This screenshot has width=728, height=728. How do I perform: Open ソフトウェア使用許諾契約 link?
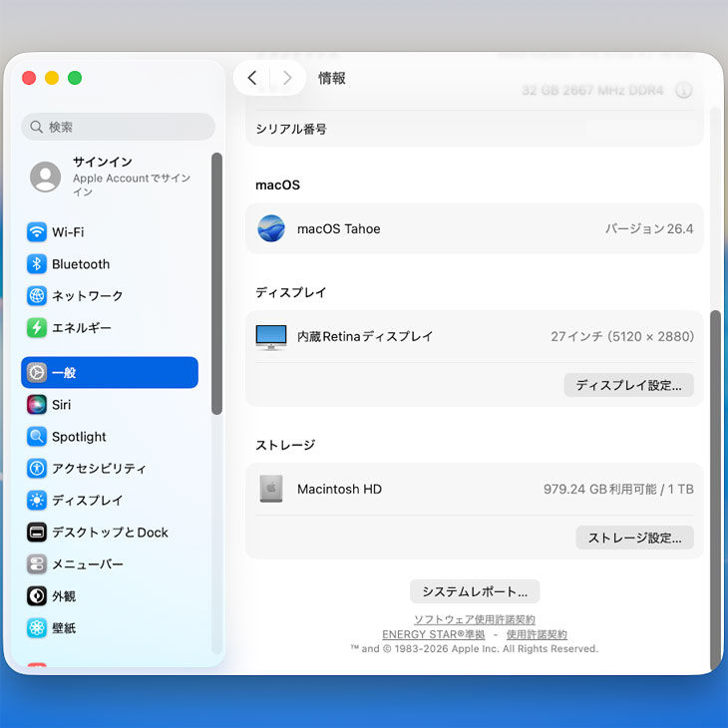pyautogui.click(x=475, y=619)
